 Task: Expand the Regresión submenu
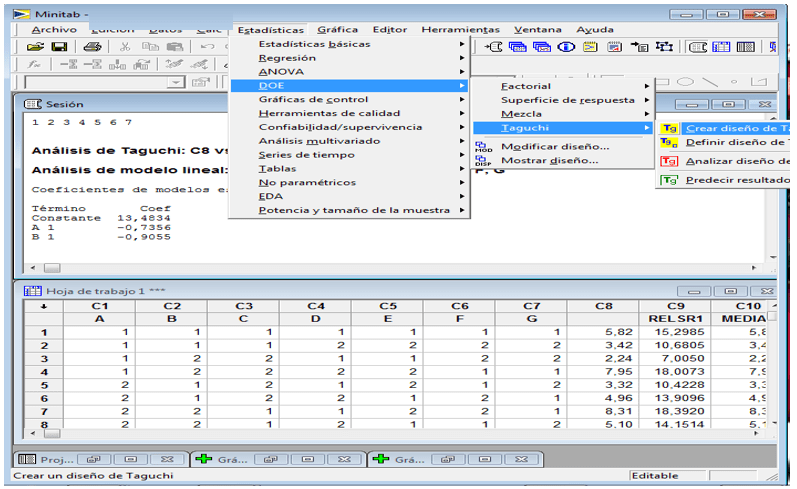pyautogui.click(x=350, y=58)
